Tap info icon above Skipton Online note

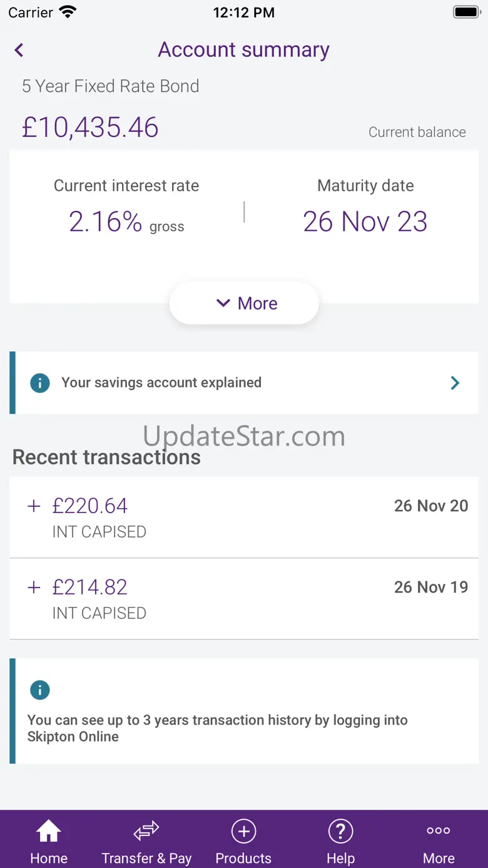(x=40, y=690)
